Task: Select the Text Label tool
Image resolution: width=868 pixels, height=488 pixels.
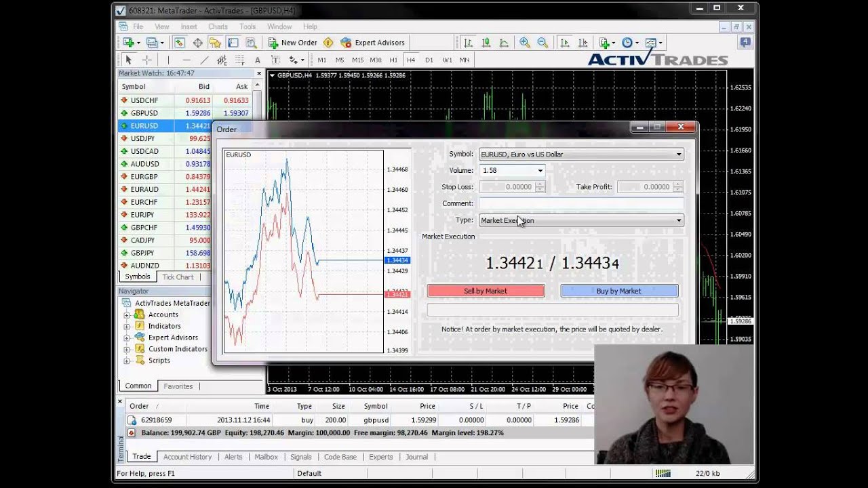Action: (275, 60)
